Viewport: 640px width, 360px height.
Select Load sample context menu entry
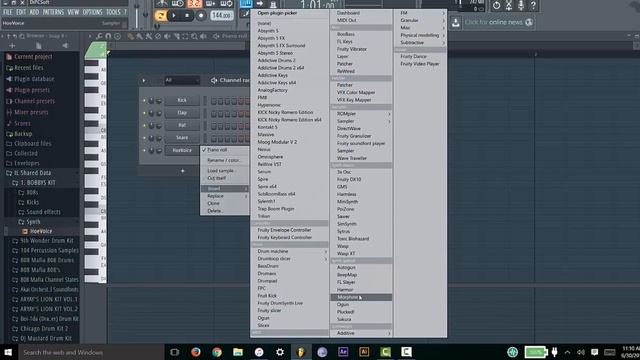point(224,171)
